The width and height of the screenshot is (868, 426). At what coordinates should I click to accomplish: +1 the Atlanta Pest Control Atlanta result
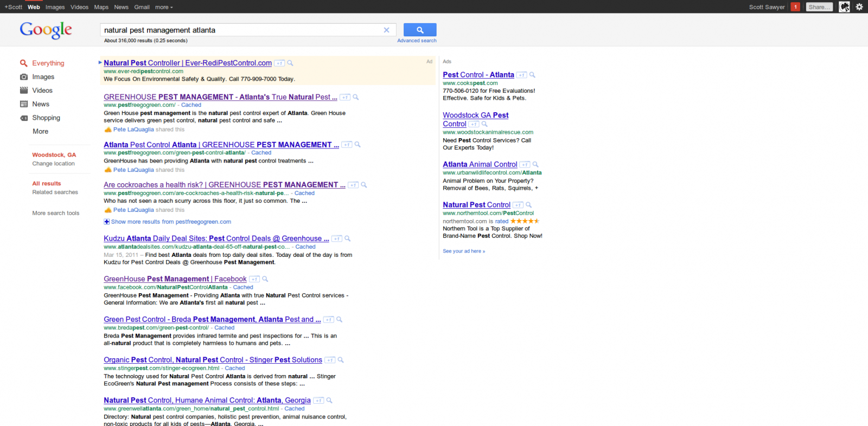click(347, 145)
